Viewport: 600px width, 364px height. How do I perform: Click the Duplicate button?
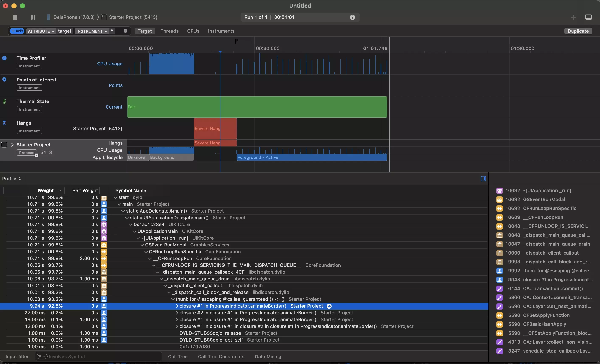(x=578, y=31)
